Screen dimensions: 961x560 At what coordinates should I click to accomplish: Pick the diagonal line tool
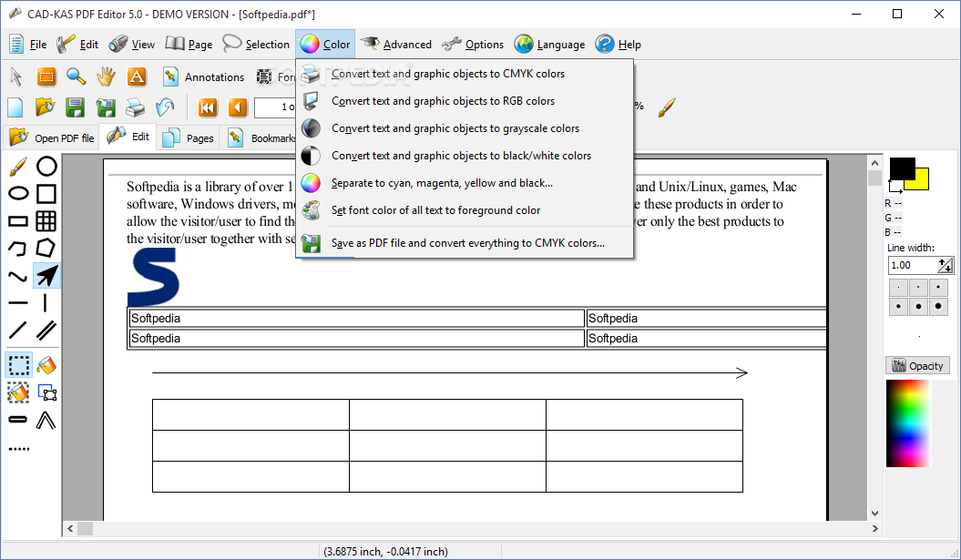(x=18, y=331)
